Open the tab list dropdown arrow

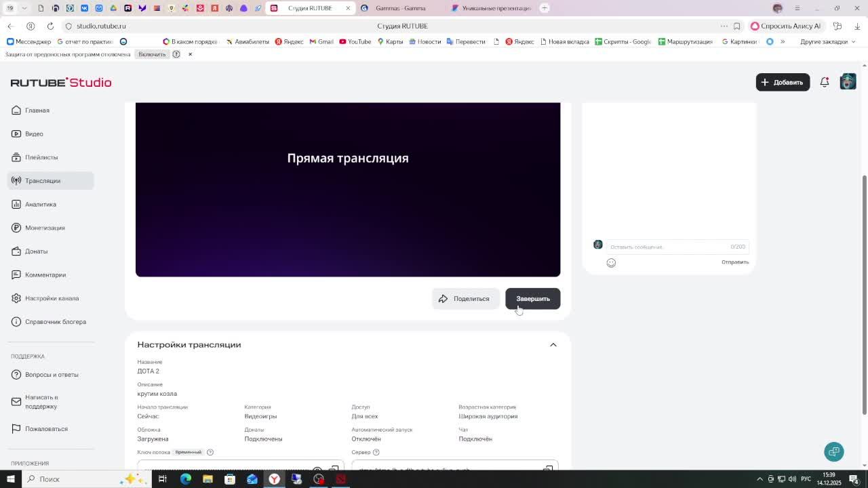pyautogui.click(x=24, y=8)
